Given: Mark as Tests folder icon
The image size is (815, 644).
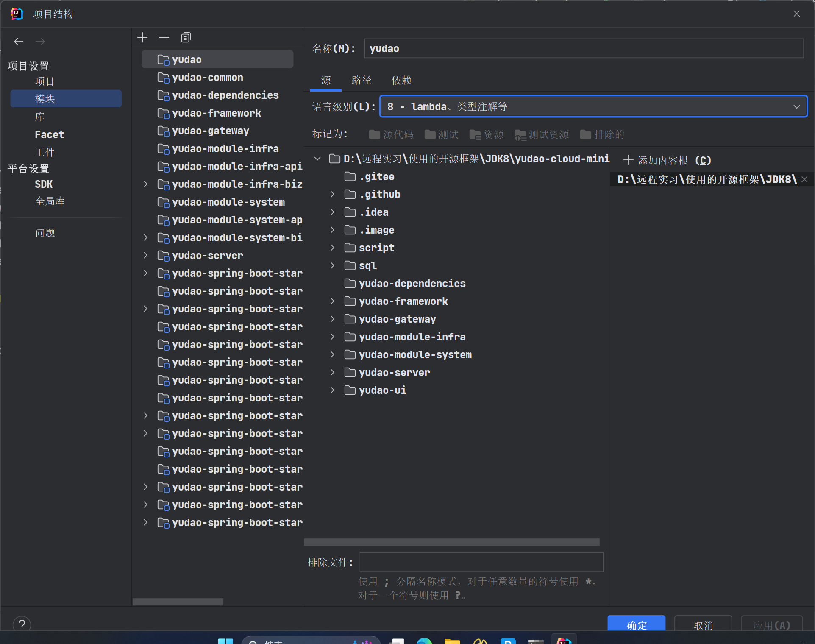Looking at the screenshot, I should coord(430,135).
